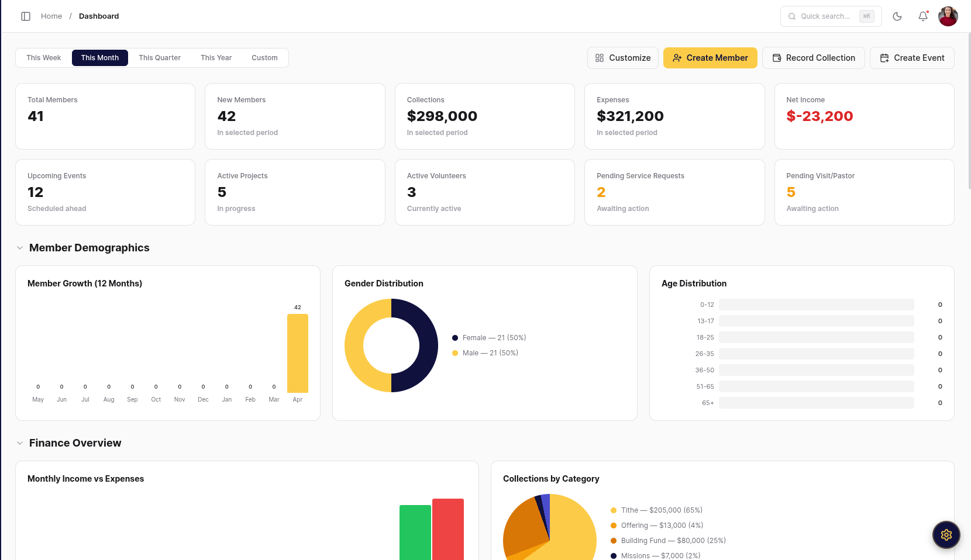Open the user avatar menu
This screenshot has width=971, height=560.
(x=948, y=16)
